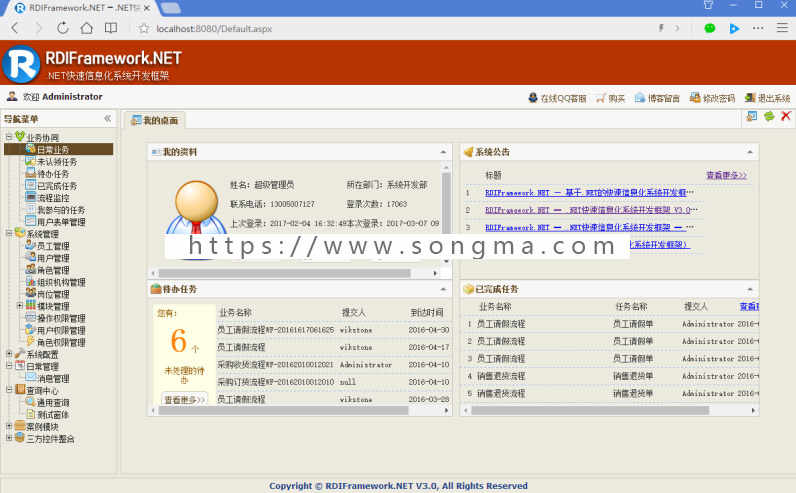Screen dimensions: 796x493
Task: Click the 查看更多>> button in 待办任务
Action: 184,399
